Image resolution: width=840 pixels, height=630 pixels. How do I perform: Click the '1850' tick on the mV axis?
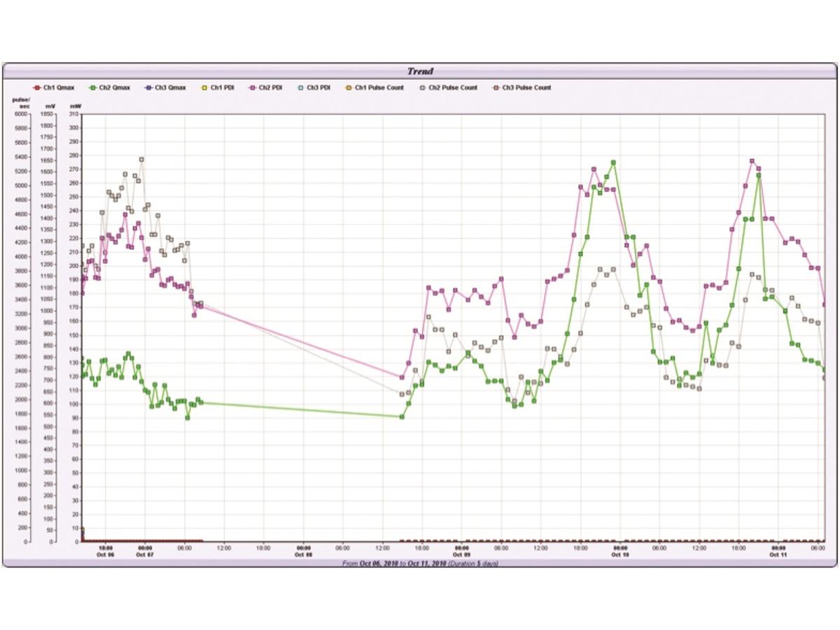coord(47,114)
